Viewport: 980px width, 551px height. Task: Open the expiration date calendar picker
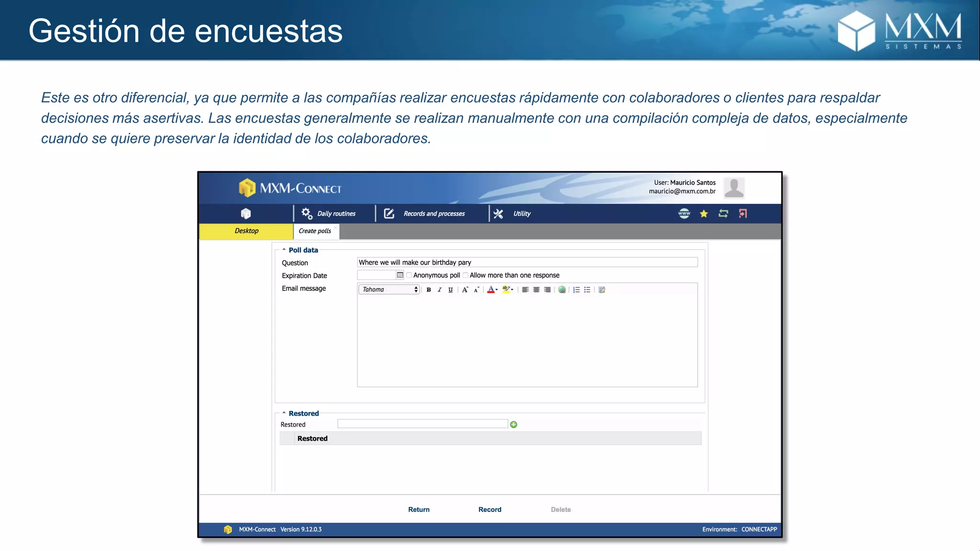pos(400,275)
